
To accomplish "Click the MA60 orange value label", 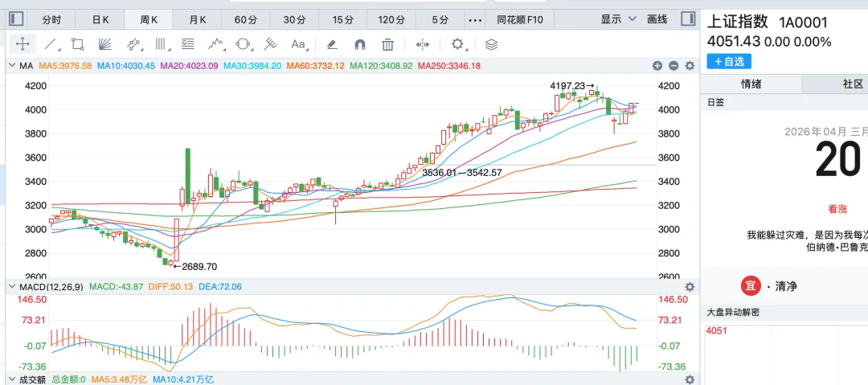I will pyautogui.click(x=315, y=65).
